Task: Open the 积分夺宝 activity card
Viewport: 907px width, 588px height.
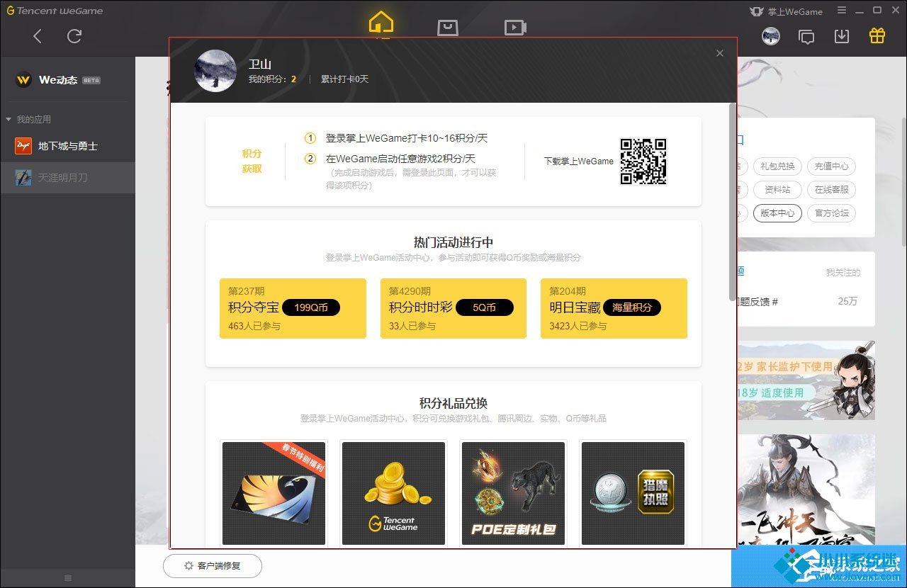Action: click(x=293, y=308)
